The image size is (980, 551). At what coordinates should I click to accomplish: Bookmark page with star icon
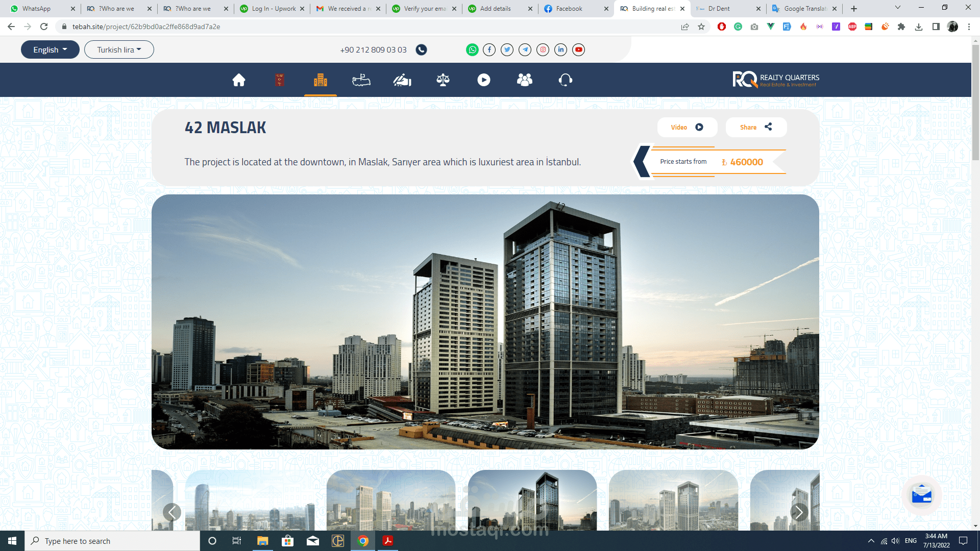click(701, 27)
